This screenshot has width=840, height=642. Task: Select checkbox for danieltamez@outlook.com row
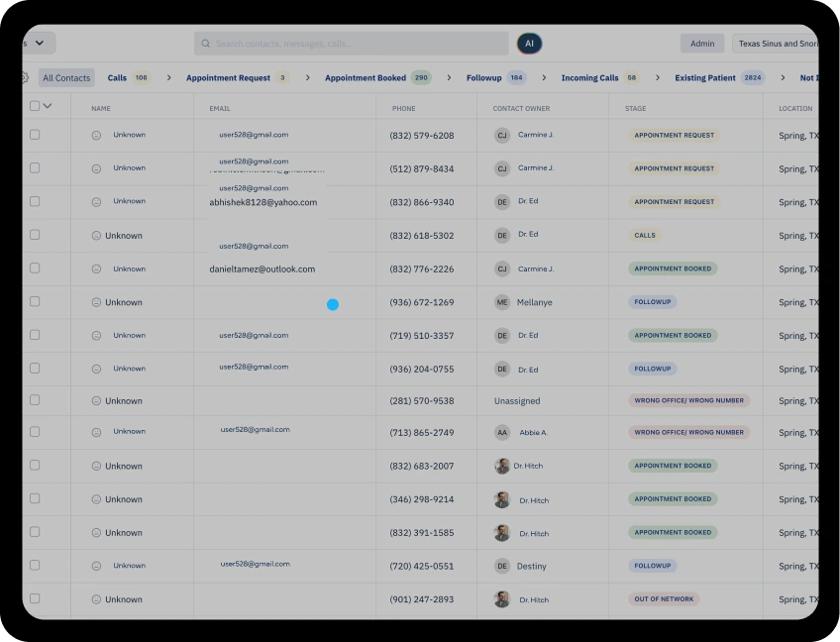click(x=35, y=267)
